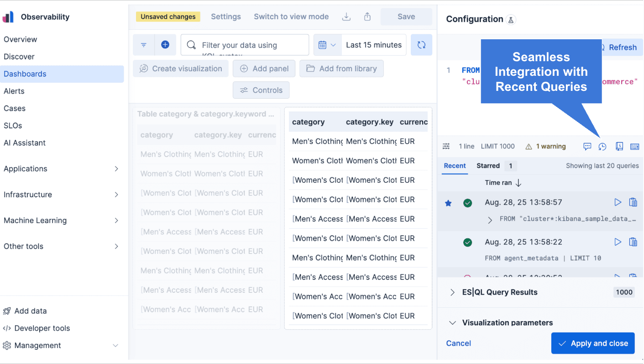The height and width of the screenshot is (364, 644).
Task: Click the copy icon on the agent_metadata query
Action: [x=634, y=242]
